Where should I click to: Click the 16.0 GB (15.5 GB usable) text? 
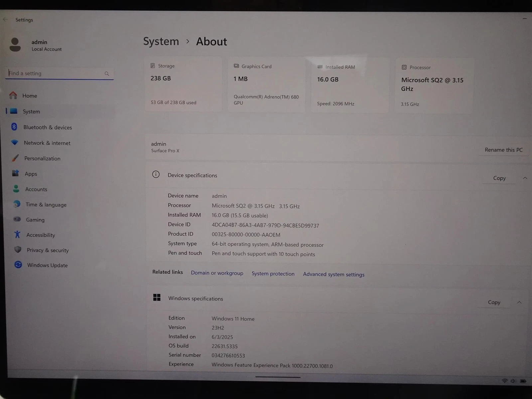(240, 215)
